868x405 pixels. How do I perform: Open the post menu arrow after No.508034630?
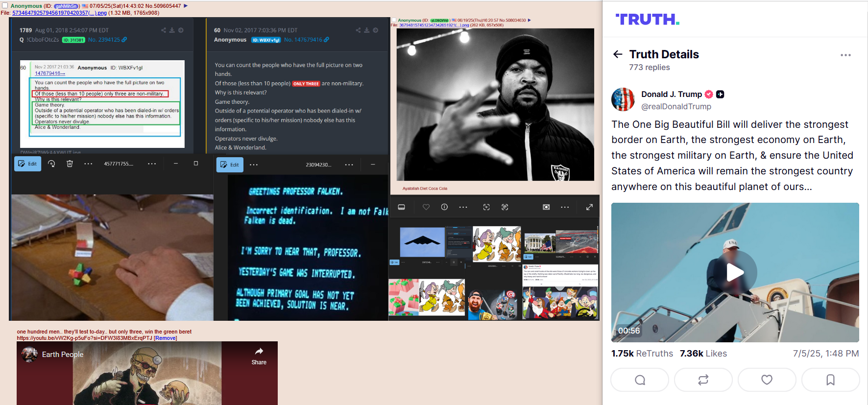click(x=530, y=20)
